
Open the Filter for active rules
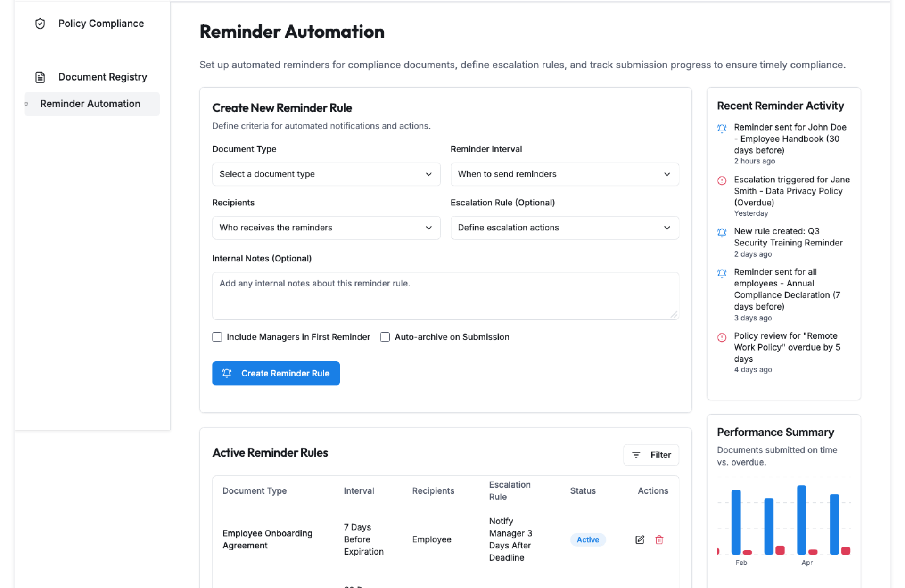(650, 455)
